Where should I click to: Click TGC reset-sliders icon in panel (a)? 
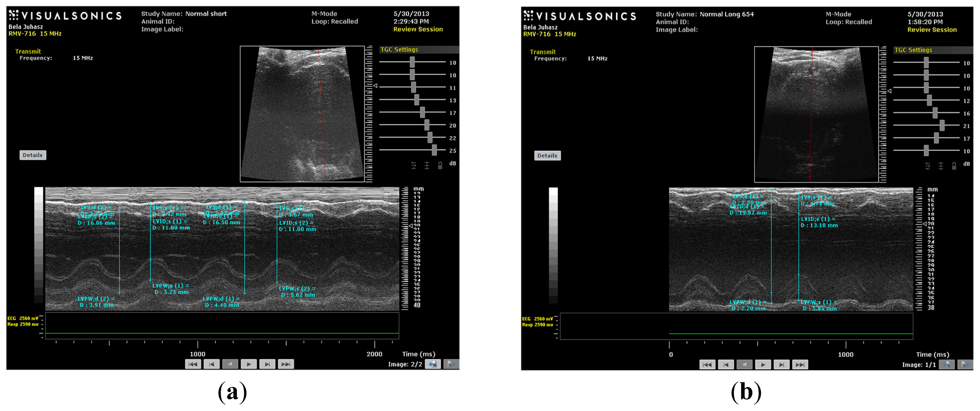coord(414,165)
